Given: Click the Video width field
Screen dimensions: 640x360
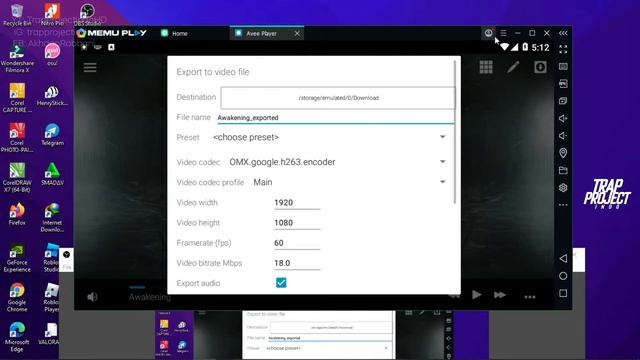Looking at the screenshot, I should pos(297,202).
